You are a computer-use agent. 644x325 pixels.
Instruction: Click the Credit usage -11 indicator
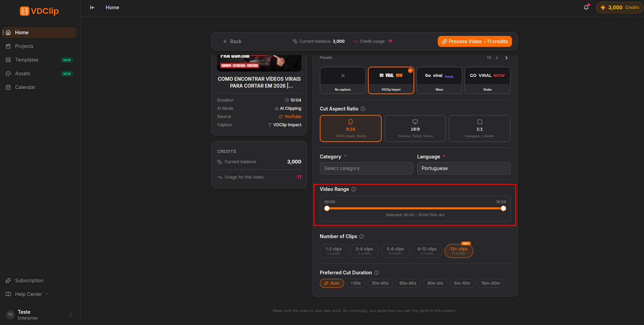(x=373, y=41)
